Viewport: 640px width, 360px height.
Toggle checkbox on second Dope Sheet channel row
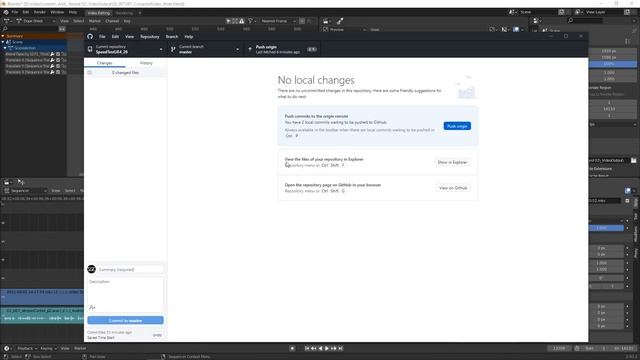click(x=58, y=60)
